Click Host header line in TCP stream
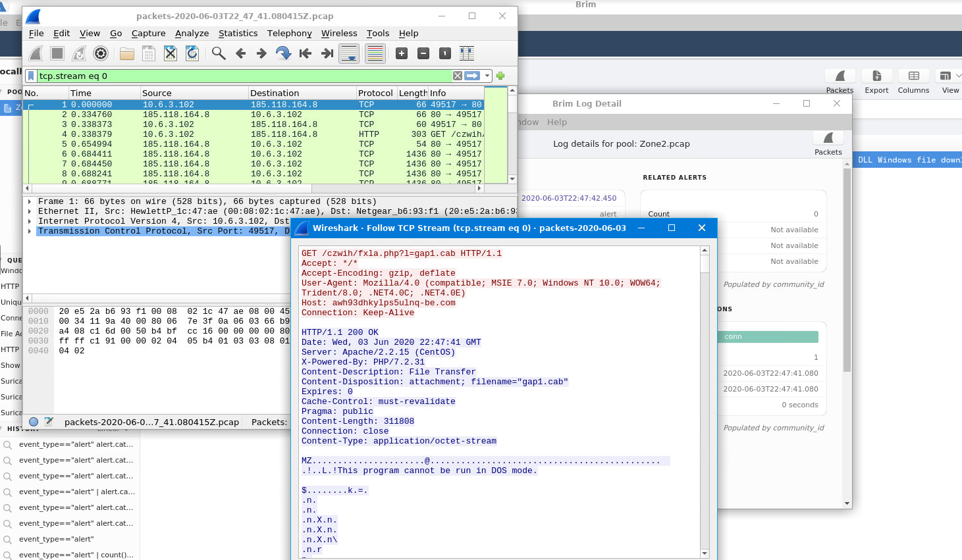962x560 pixels. (x=379, y=303)
